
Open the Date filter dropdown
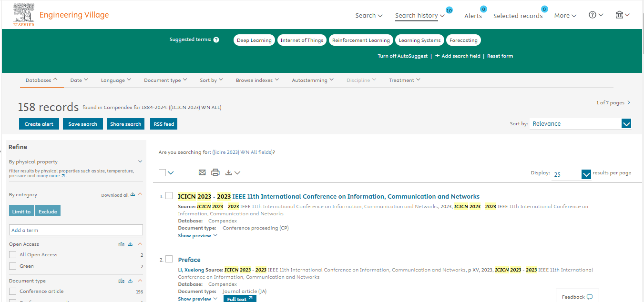pos(79,80)
